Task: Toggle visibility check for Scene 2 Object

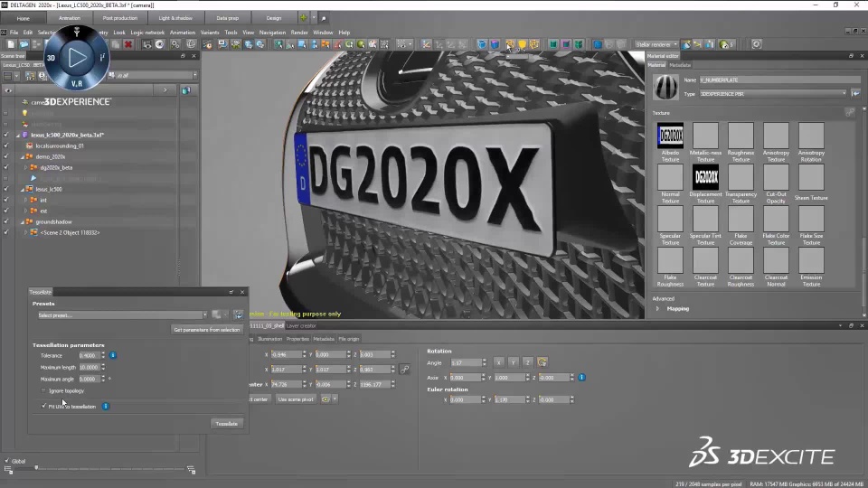Action: pyautogui.click(x=6, y=232)
